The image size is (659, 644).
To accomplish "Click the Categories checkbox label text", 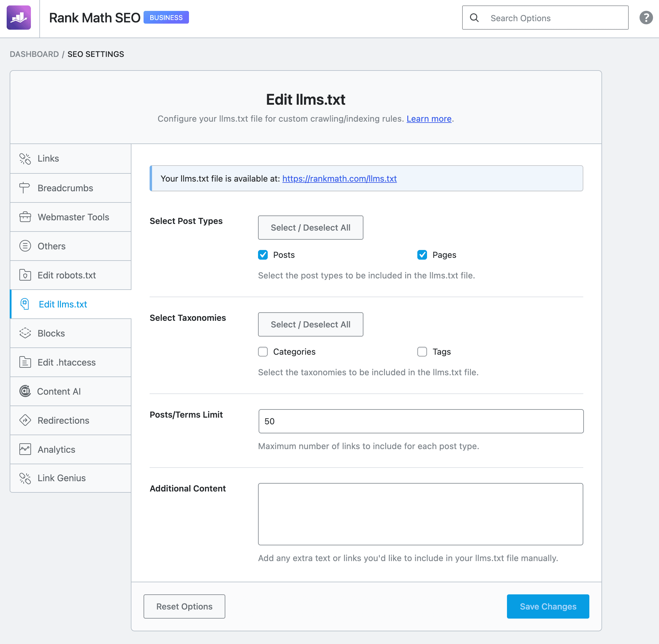I will (x=294, y=352).
